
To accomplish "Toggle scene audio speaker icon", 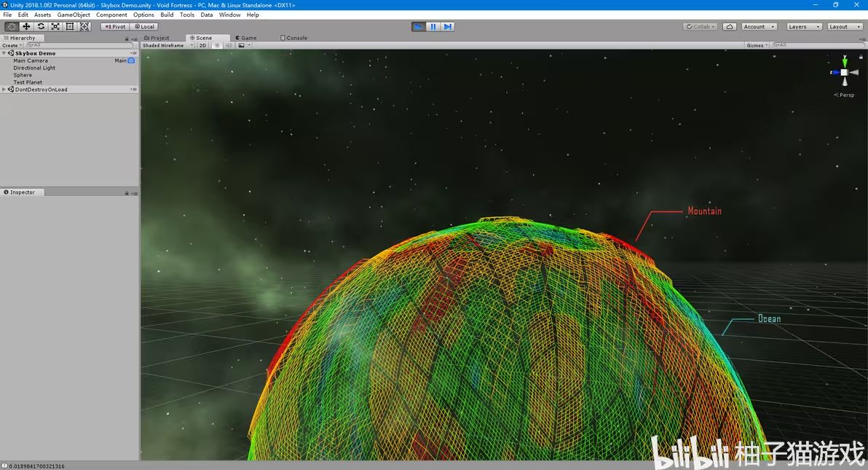I will (x=229, y=45).
